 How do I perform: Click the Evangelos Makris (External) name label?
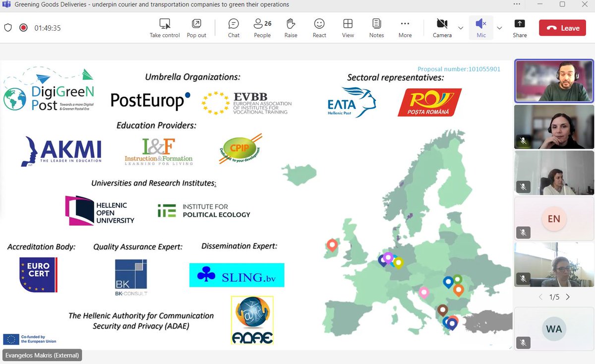click(x=42, y=355)
